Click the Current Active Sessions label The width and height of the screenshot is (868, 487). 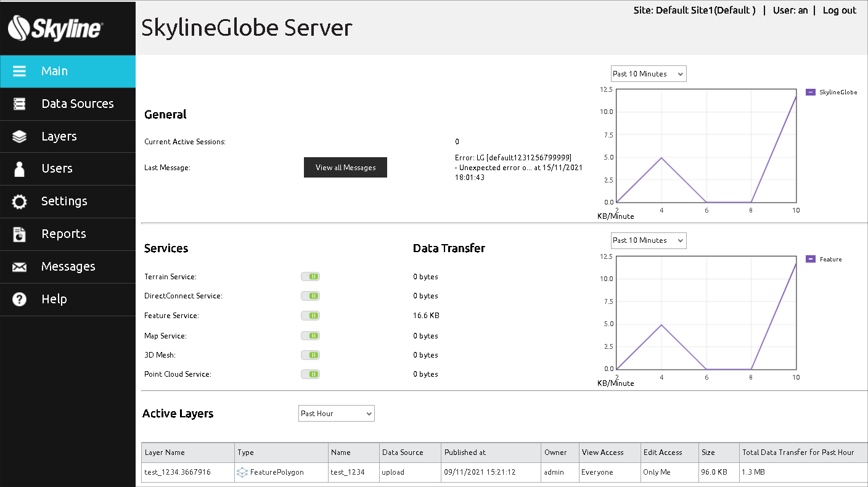(185, 142)
